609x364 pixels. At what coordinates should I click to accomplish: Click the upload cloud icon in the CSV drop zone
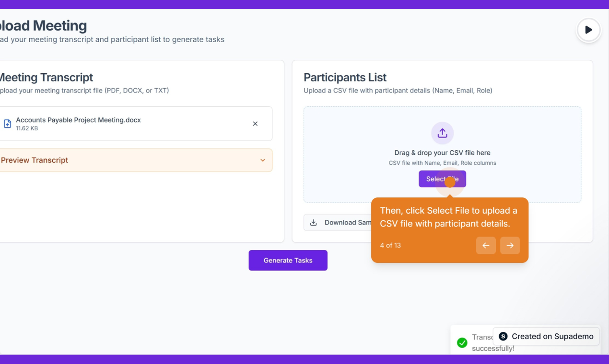pyautogui.click(x=442, y=133)
